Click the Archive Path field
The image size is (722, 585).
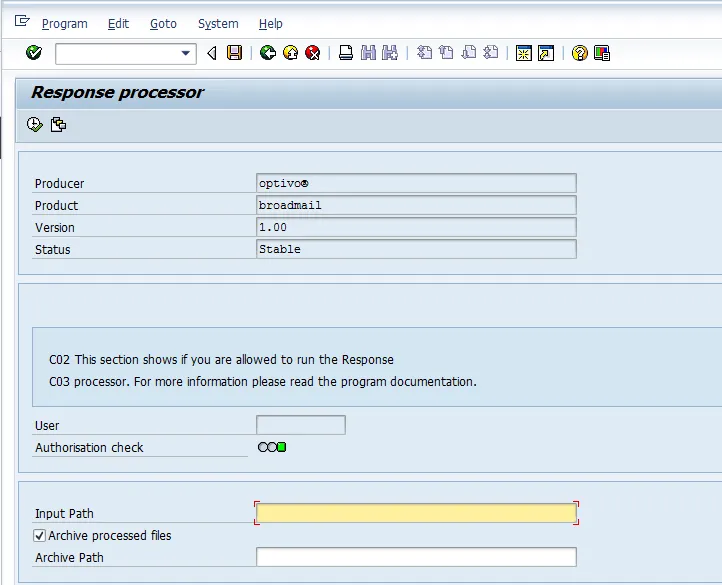click(x=416, y=557)
